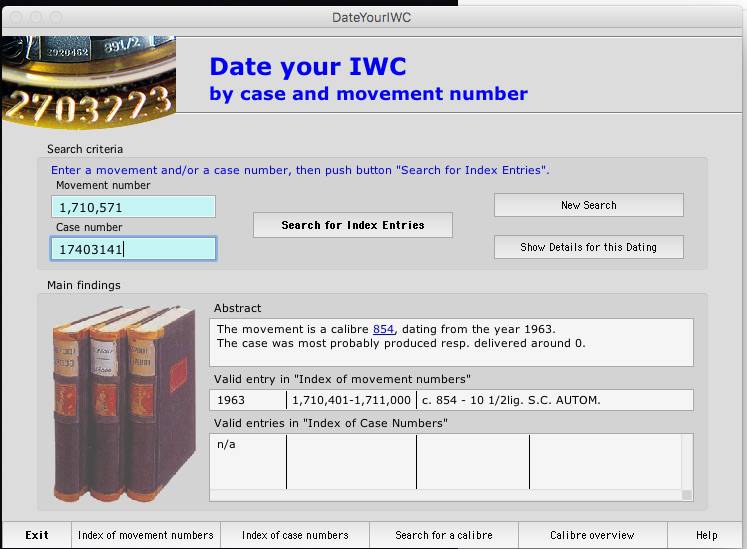Screen dimensions: 747x549
Task: Focus the Case number text field
Action: pos(133,248)
